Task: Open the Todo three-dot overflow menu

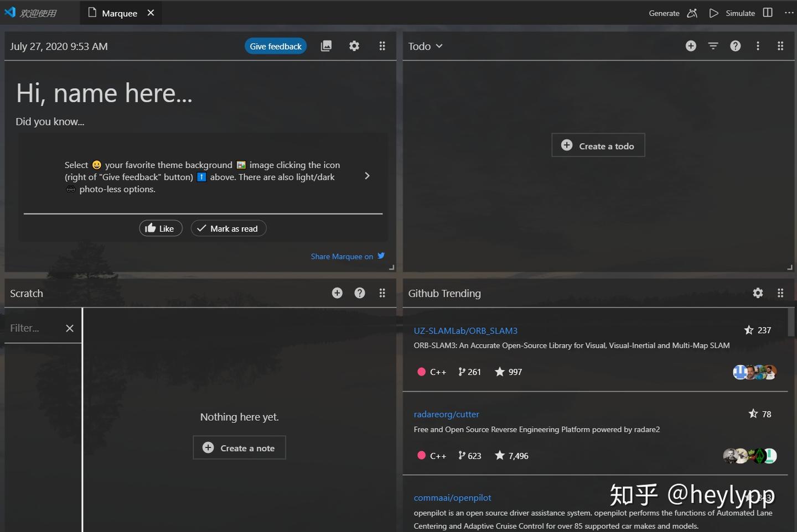Action: pos(758,46)
